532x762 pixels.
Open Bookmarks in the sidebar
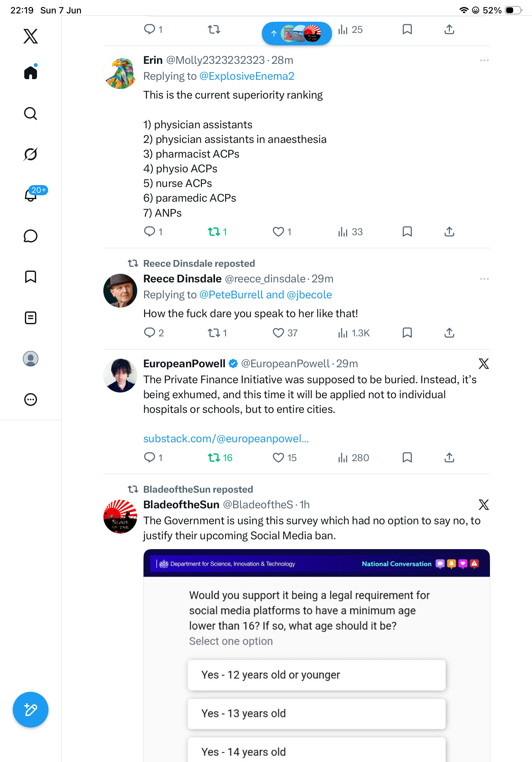point(31,277)
